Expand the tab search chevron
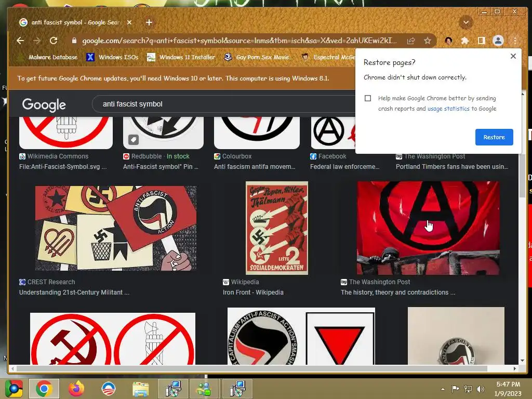Screen dimensions: 532x399 [466, 23]
